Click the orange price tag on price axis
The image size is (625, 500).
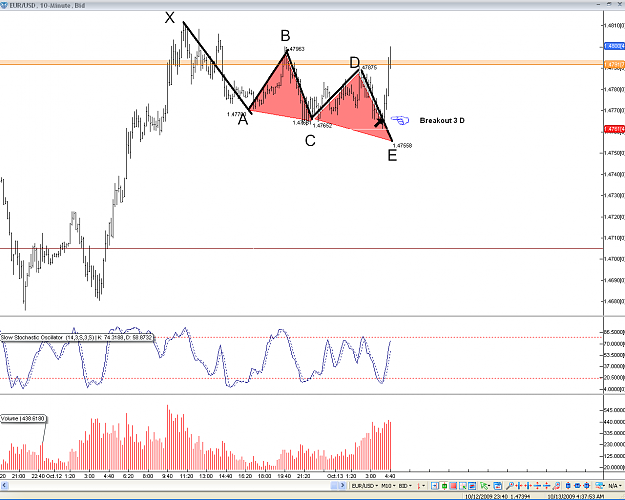[614, 64]
